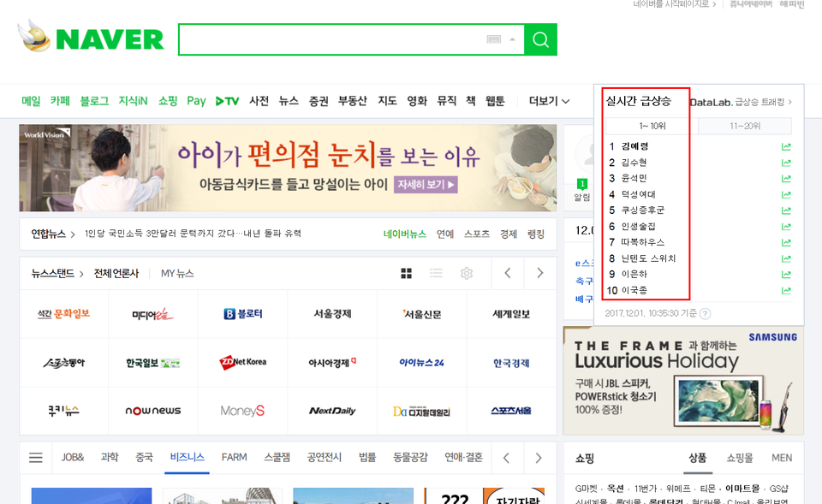The width and height of the screenshot is (822, 504).
Task: Switch newsstand to grid view icon
Action: (x=406, y=273)
